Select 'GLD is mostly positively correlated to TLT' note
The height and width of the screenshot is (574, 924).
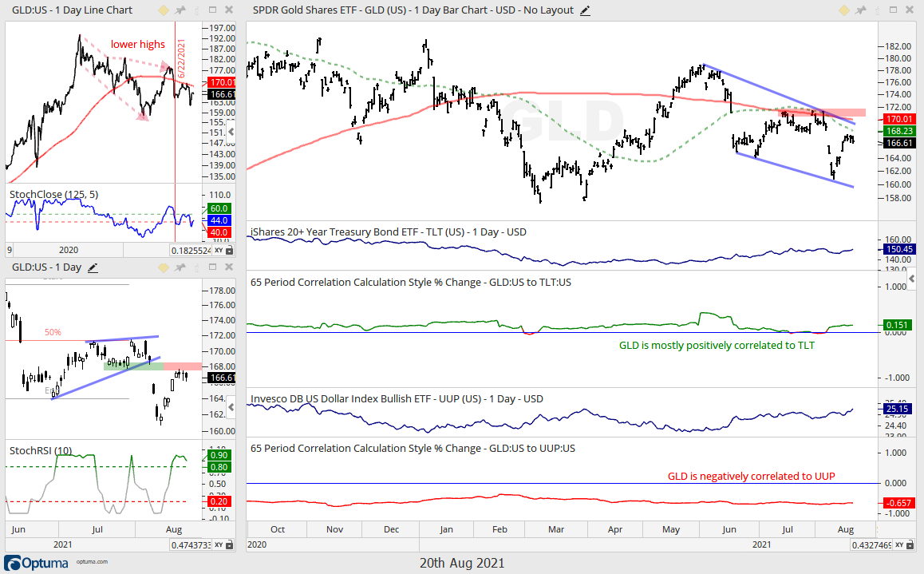[x=717, y=346]
